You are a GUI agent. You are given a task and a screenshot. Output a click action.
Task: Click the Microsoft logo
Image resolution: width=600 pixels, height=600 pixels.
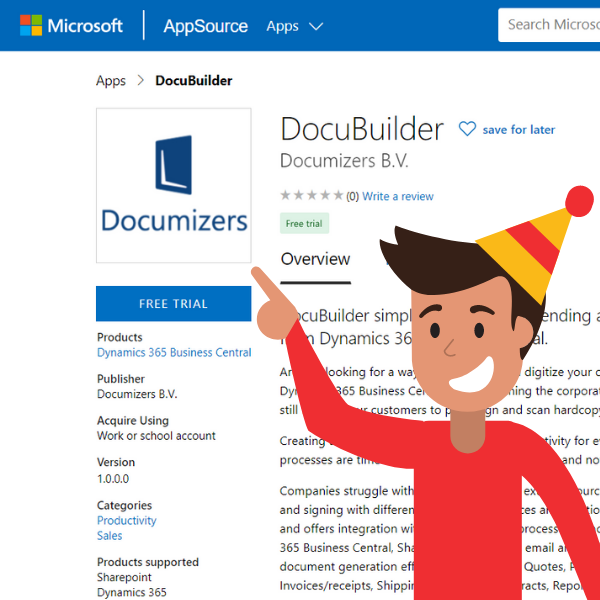coord(71,26)
